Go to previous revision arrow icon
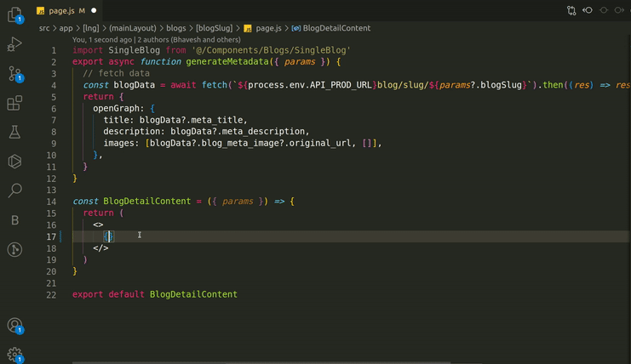This screenshot has height=364, width=631. (588, 11)
